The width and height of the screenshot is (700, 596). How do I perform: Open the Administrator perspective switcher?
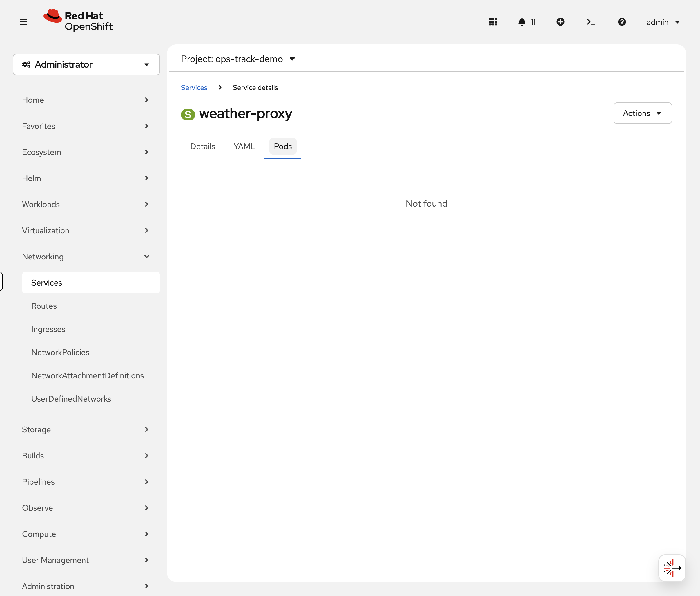86,64
